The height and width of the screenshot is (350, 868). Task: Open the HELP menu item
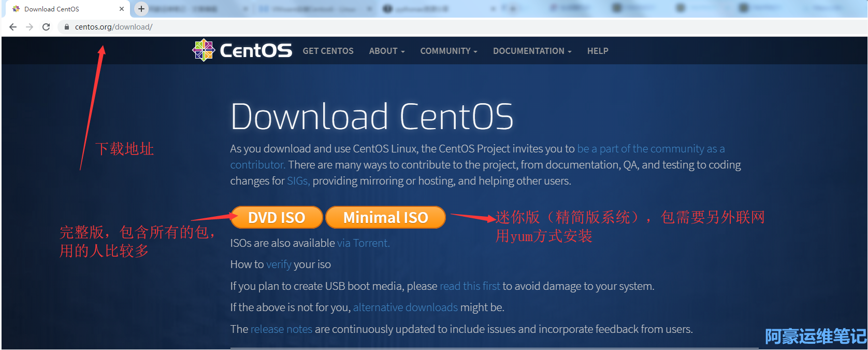598,51
